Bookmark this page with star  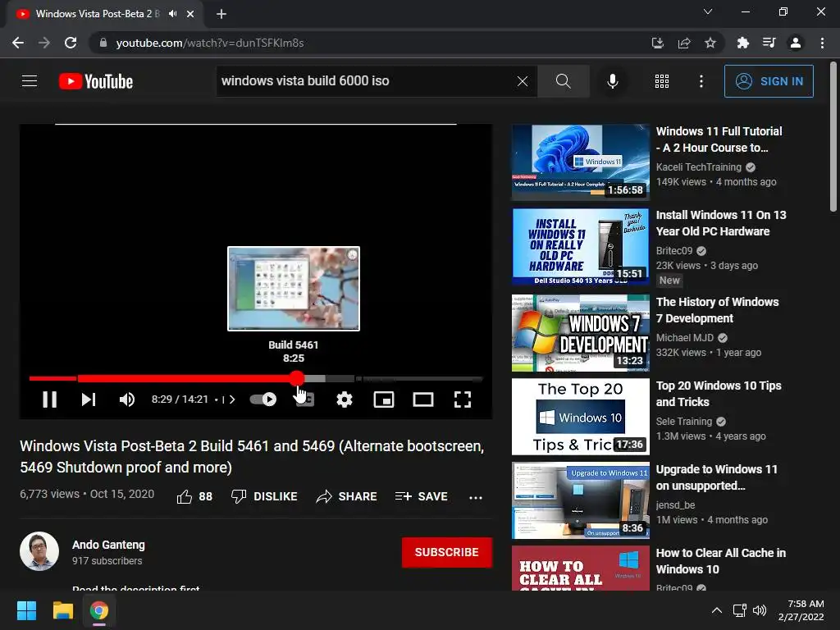pyautogui.click(x=710, y=43)
